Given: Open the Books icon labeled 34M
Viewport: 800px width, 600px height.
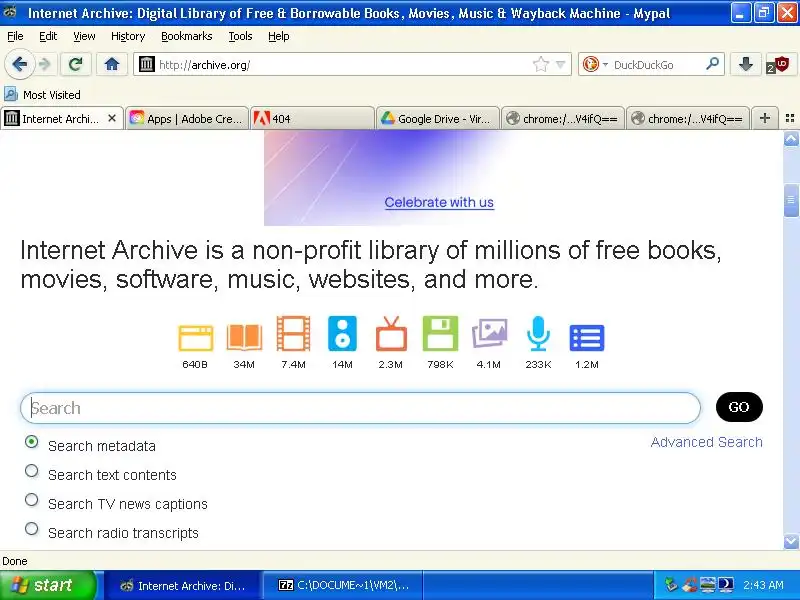Looking at the screenshot, I should click(244, 338).
